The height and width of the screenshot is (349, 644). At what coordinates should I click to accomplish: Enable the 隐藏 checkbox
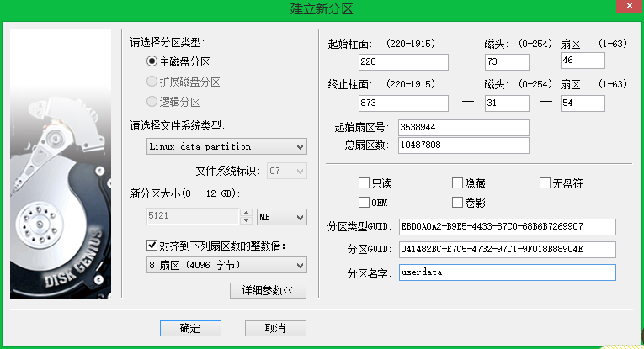pyautogui.click(x=457, y=182)
